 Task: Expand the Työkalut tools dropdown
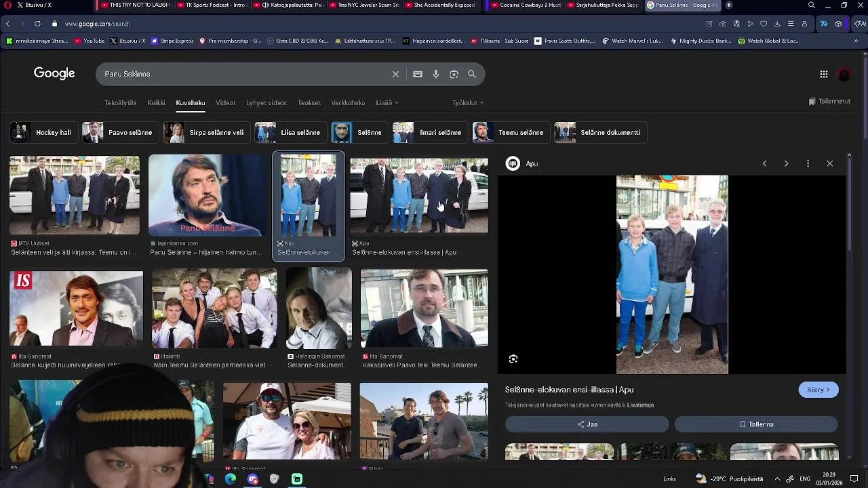pos(468,103)
